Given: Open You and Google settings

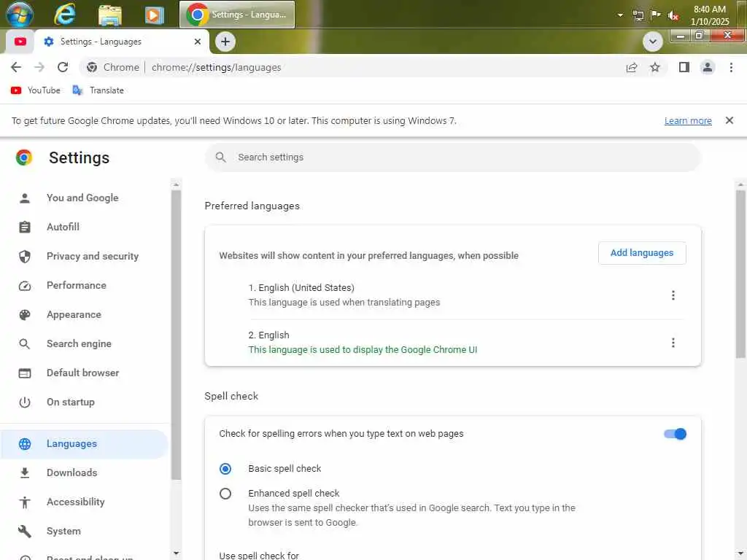Looking at the screenshot, I should pos(82,198).
